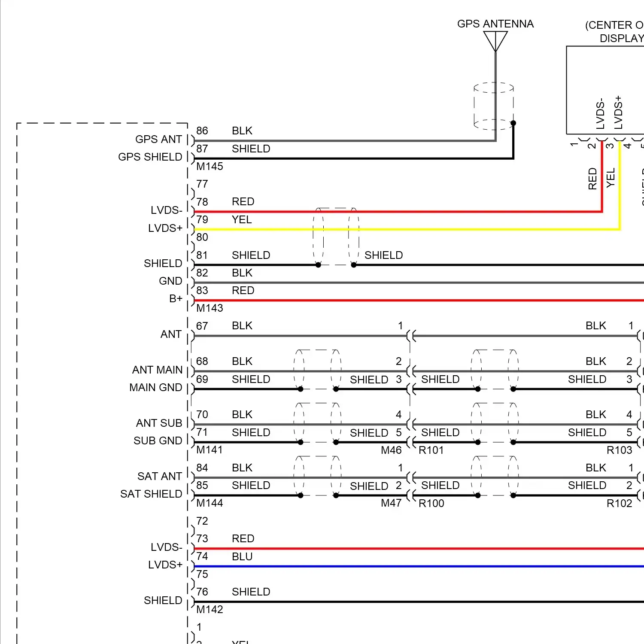
Task: Click connector label R102
Action: 619,503
